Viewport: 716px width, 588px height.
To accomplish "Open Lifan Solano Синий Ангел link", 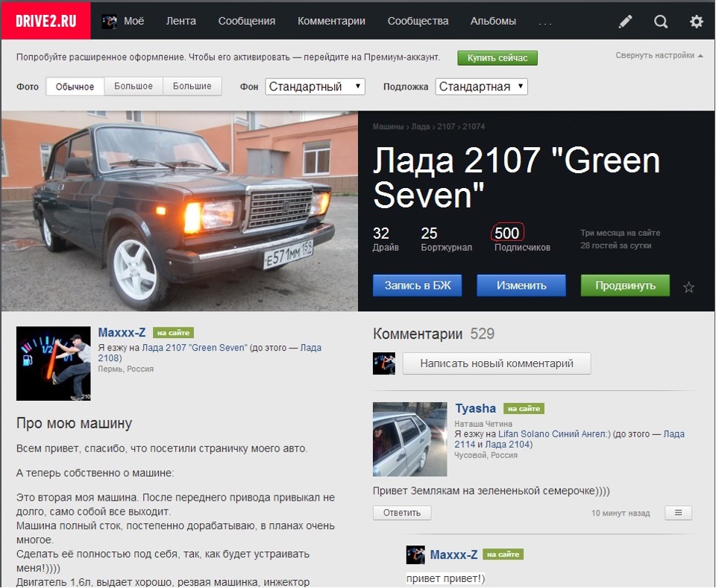I will coord(554,434).
